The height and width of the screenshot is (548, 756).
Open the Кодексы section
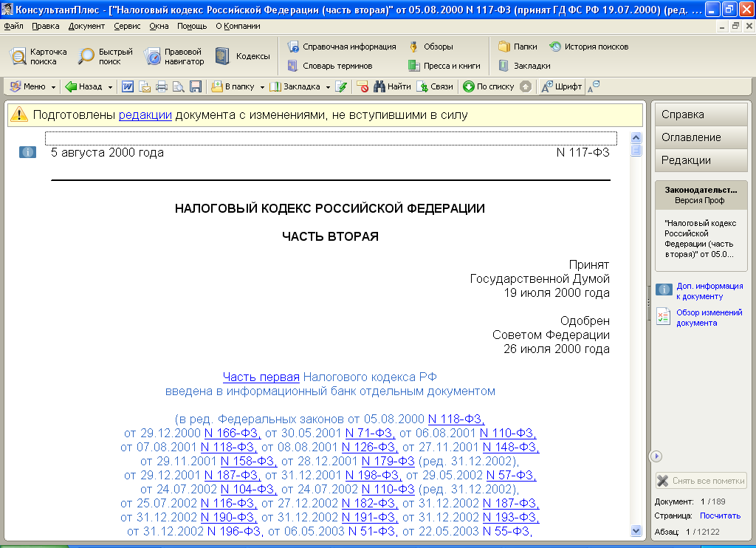point(242,56)
